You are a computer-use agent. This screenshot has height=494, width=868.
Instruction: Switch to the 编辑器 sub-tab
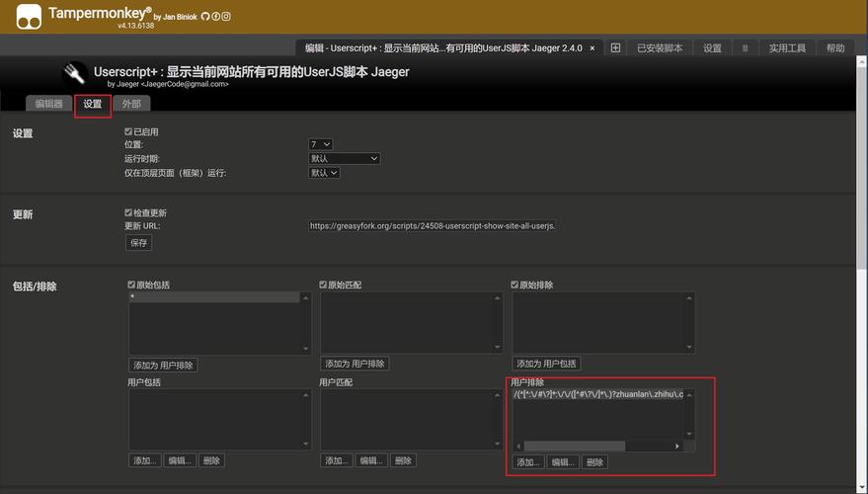[48, 104]
